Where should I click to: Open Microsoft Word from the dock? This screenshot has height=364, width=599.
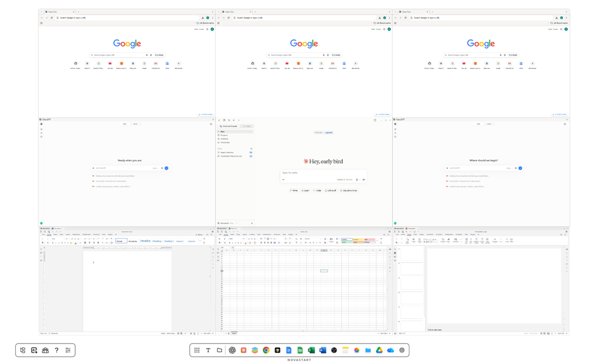[323, 350]
